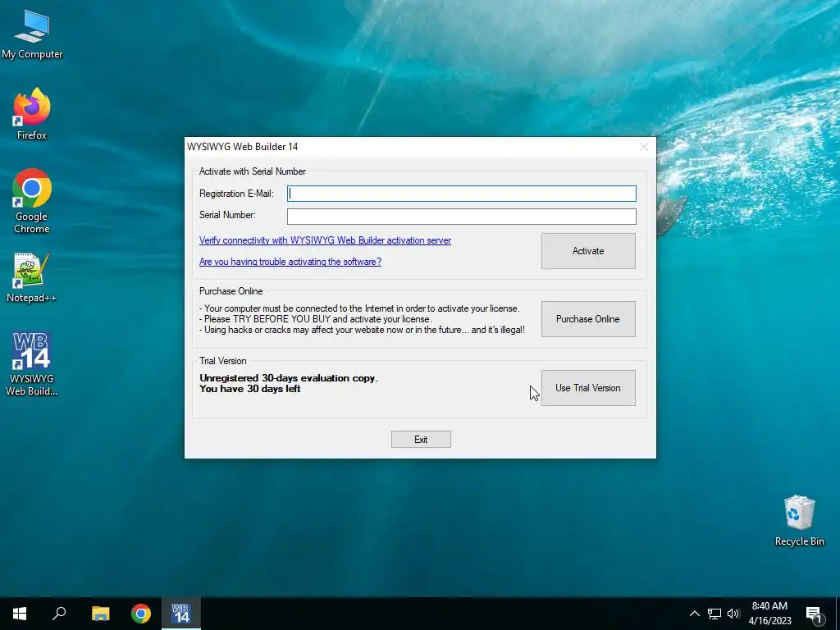Open the notification center icon

click(x=813, y=614)
